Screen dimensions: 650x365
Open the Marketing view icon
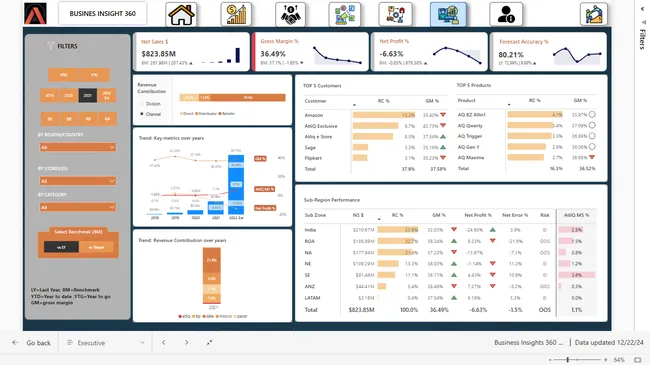(x=344, y=14)
